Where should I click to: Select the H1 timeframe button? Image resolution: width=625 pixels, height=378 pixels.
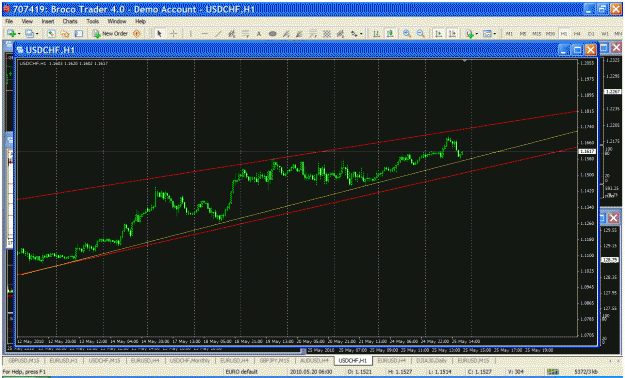(x=564, y=34)
